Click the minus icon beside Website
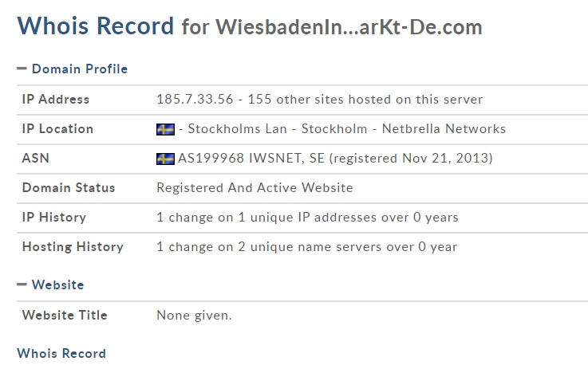 22,285
